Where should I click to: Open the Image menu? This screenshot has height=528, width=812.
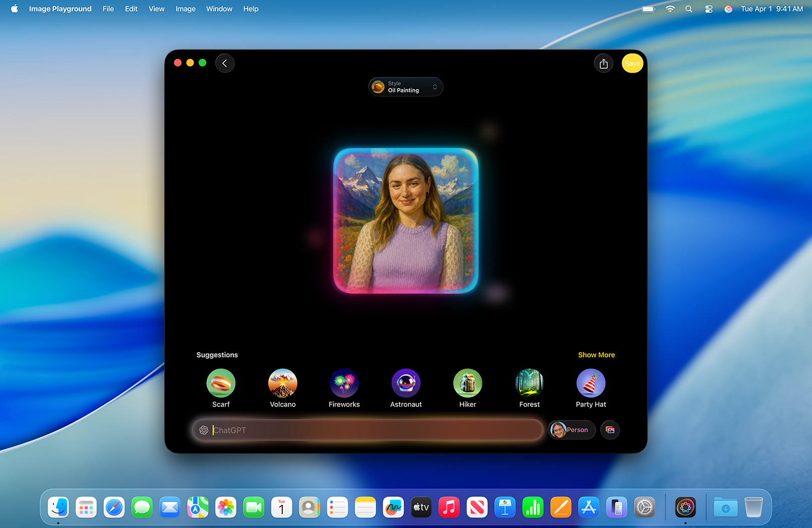[185, 9]
